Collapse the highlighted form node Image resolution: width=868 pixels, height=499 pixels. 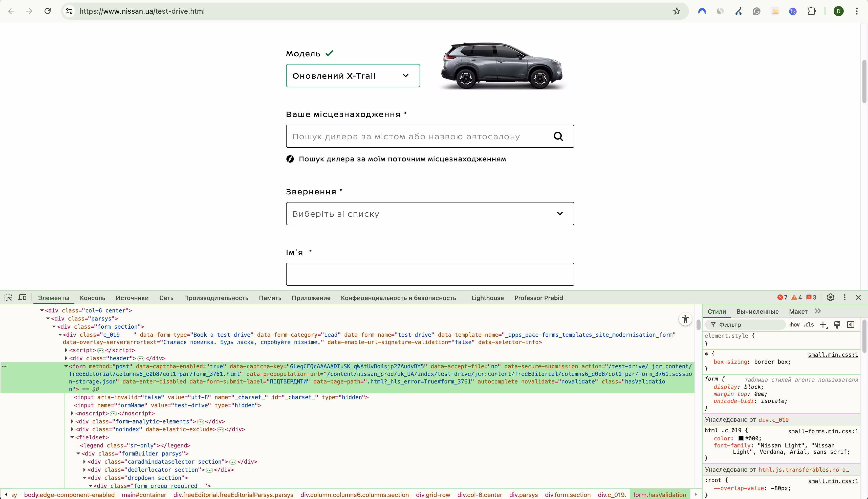[66, 366]
